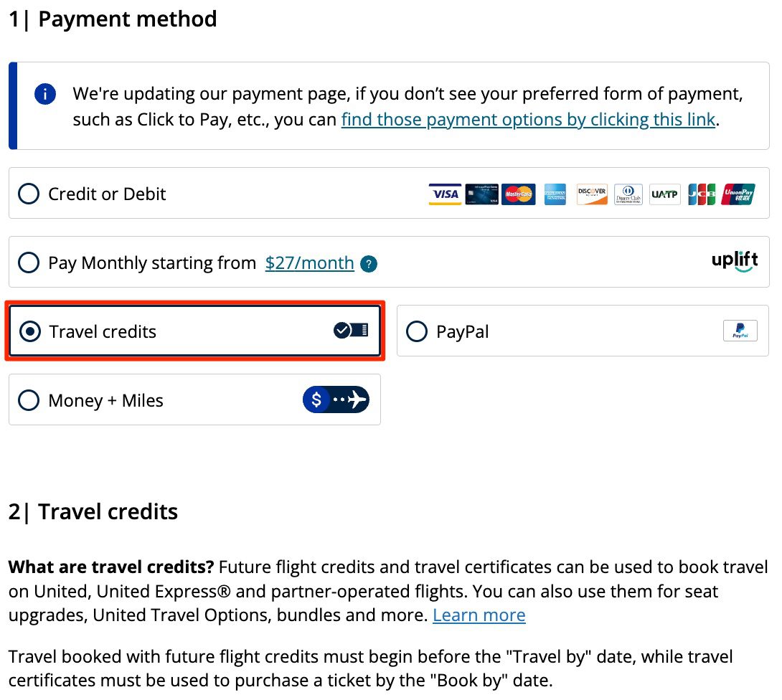The image size is (782, 700).
Task: Select the American Express card icon
Action: [555, 194]
